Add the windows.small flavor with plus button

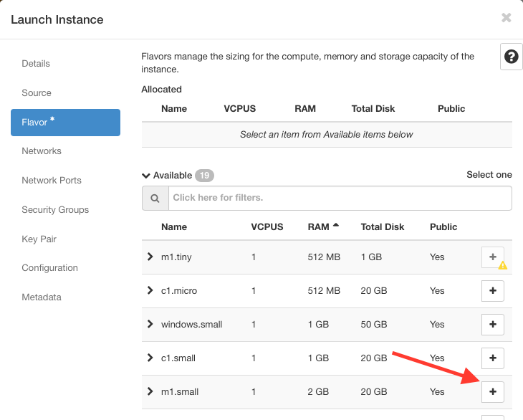pos(492,324)
